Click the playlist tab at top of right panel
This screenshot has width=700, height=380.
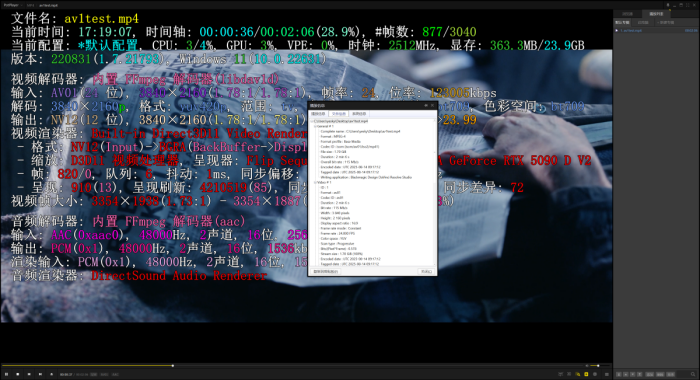656,14
